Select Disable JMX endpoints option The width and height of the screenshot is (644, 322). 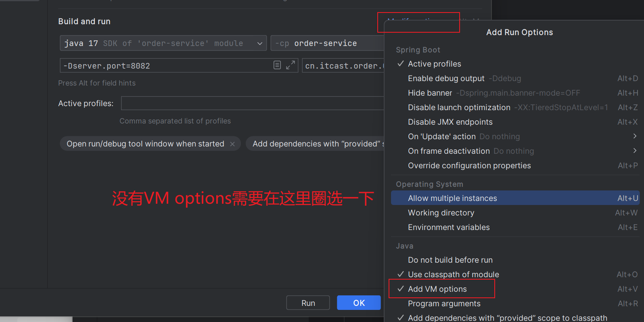[x=515, y=122]
